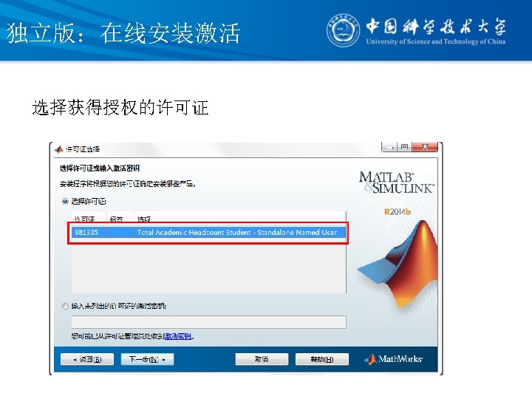The image size is (532, 399).
Task: Open help with the 帮助(H) button
Action: click(322, 359)
